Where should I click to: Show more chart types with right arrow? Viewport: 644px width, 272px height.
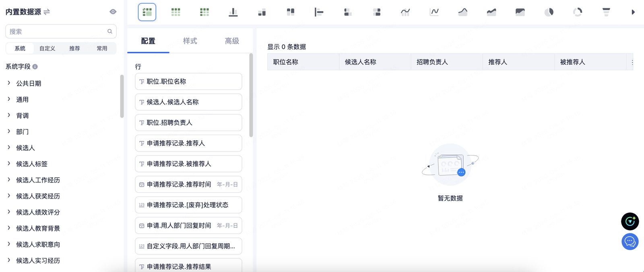click(633, 12)
